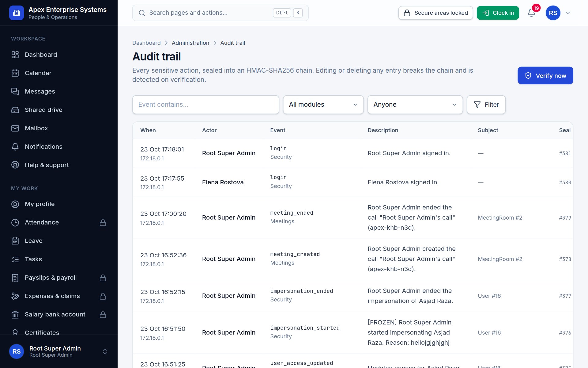Click the Seal column header
The height and width of the screenshot is (368, 588).
pyautogui.click(x=564, y=130)
